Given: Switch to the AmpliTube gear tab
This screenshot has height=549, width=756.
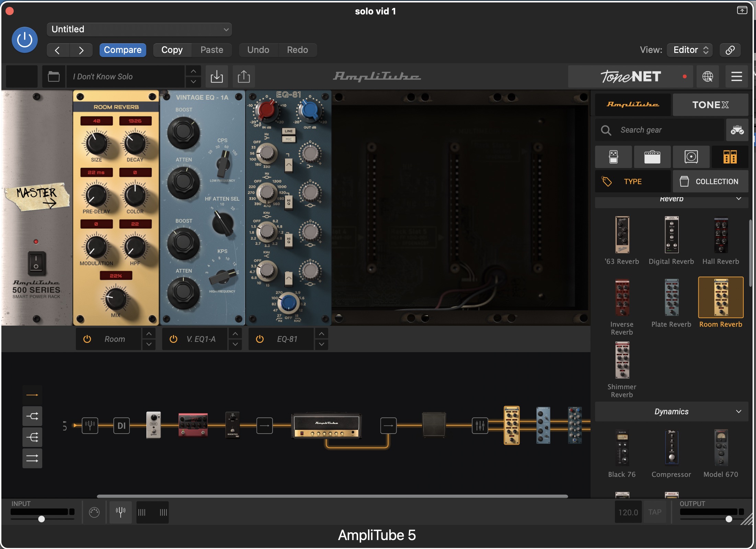Looking at the screenshot, I should click(x=633, y=104).
